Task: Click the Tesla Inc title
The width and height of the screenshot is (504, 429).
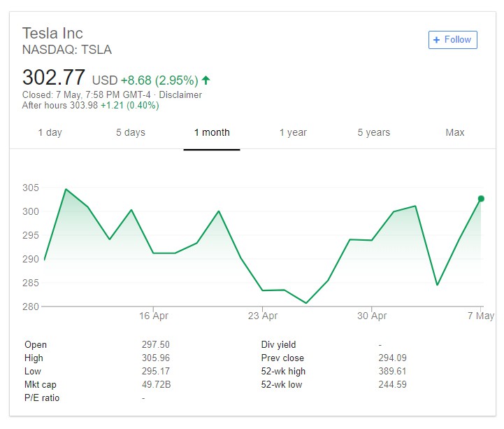Action: tap(52, 33)
